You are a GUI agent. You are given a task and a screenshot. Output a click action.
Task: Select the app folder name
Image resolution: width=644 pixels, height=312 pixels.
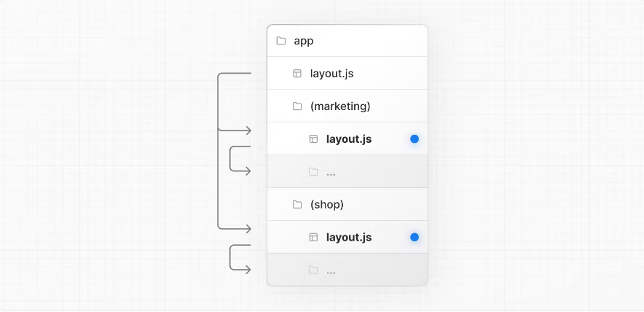(x=304, y=41)
